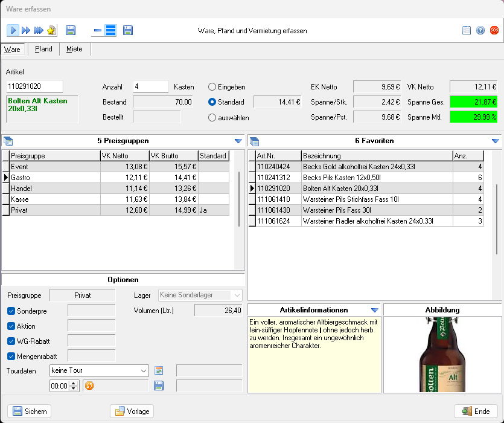Screen dimensions: 504x423
Task: Switch to the Ware tab
Action: click(13, 50)
